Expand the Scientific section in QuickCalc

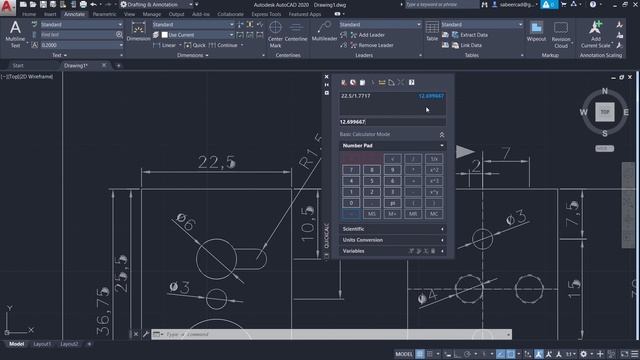pyautogui.click(x=392, y=229)
